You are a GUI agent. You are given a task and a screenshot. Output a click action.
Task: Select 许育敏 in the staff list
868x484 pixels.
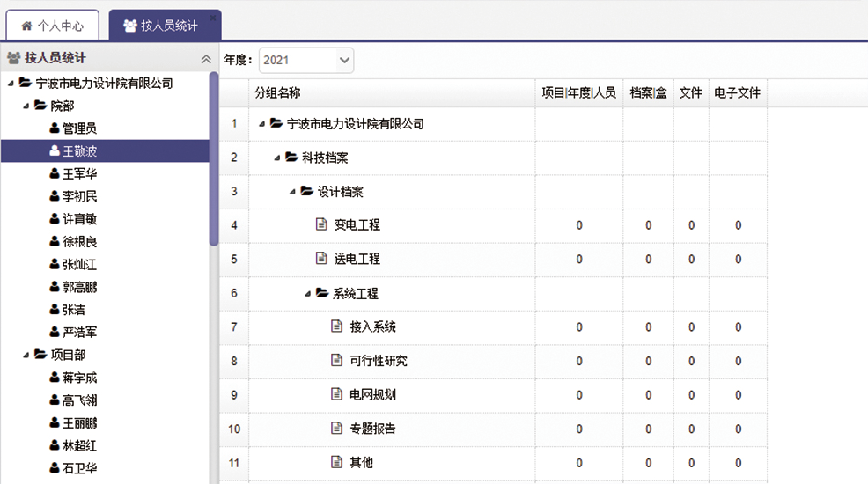(x=79, y=219)
